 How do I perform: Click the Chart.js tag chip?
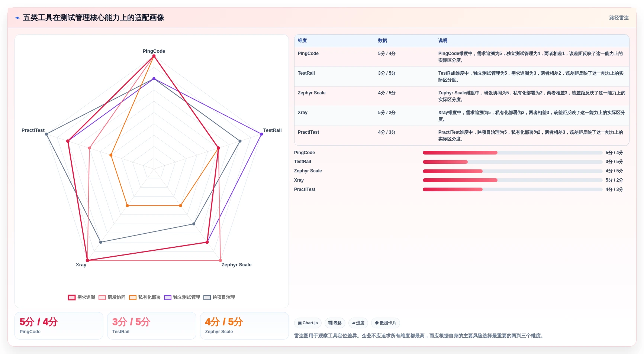pyautogui.click(x=308, y=323)
